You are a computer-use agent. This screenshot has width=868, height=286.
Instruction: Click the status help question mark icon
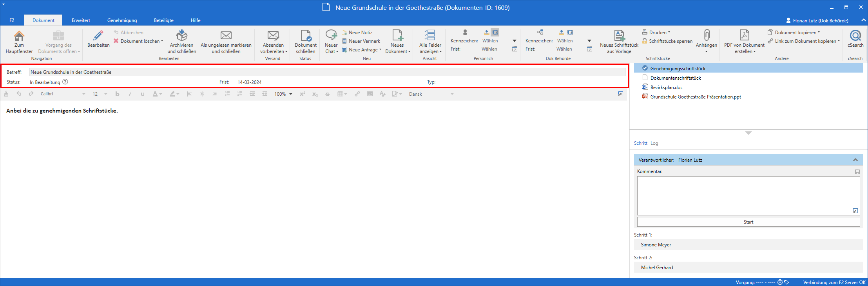[65, 82]
